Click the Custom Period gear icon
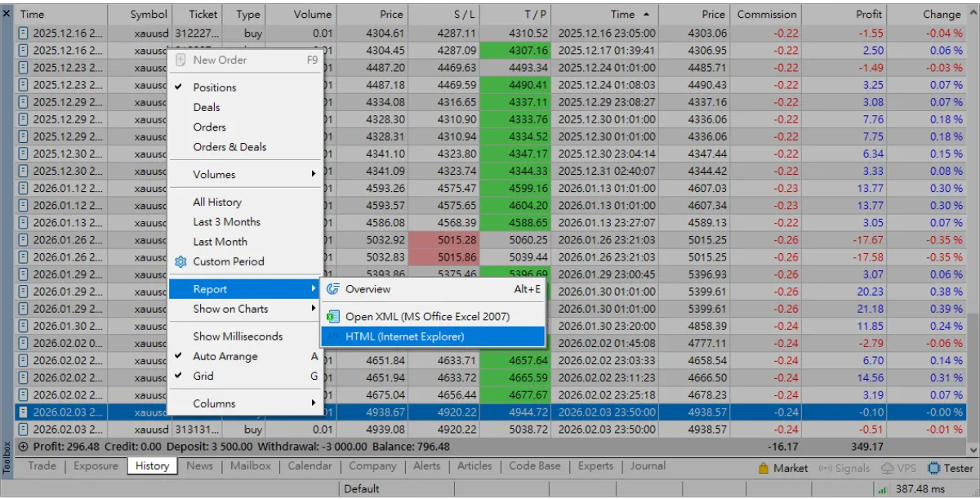Screen dimensions: 980x499 [181, 261]
